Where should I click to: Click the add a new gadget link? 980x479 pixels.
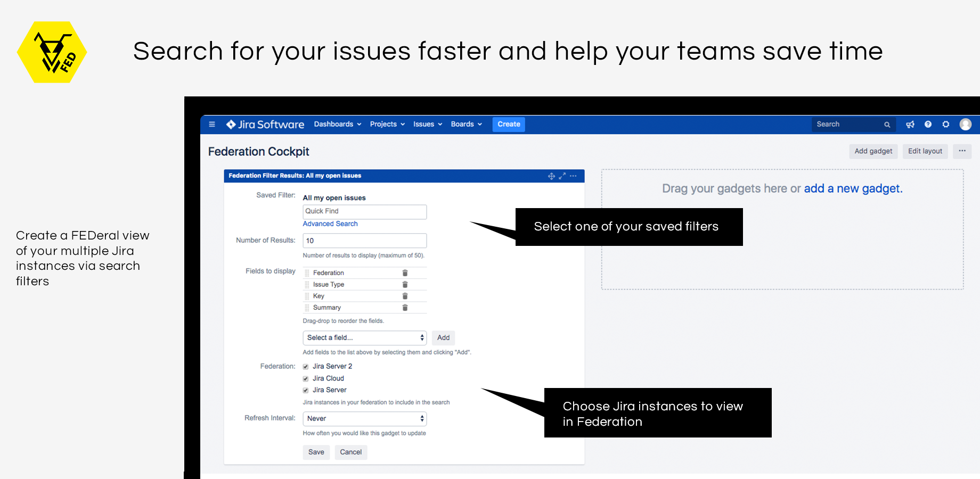point(853,188)
